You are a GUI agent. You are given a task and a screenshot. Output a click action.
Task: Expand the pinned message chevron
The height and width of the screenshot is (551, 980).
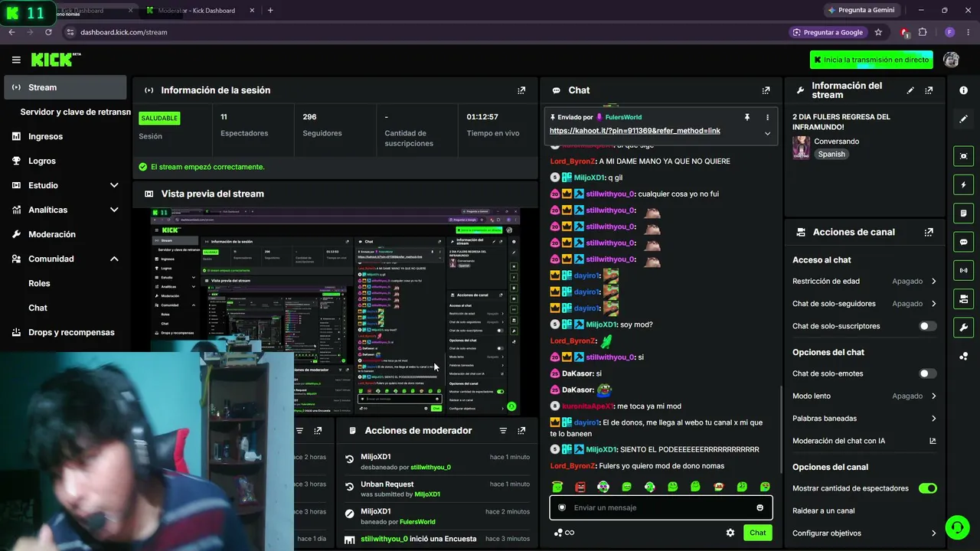click(x=767, y=133)
